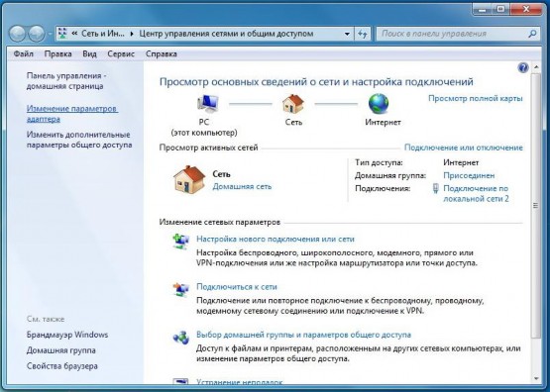The image size is (550, 392).
Task: Open the Вид menu
Action: pyautogui.click(x=89, y=53)
